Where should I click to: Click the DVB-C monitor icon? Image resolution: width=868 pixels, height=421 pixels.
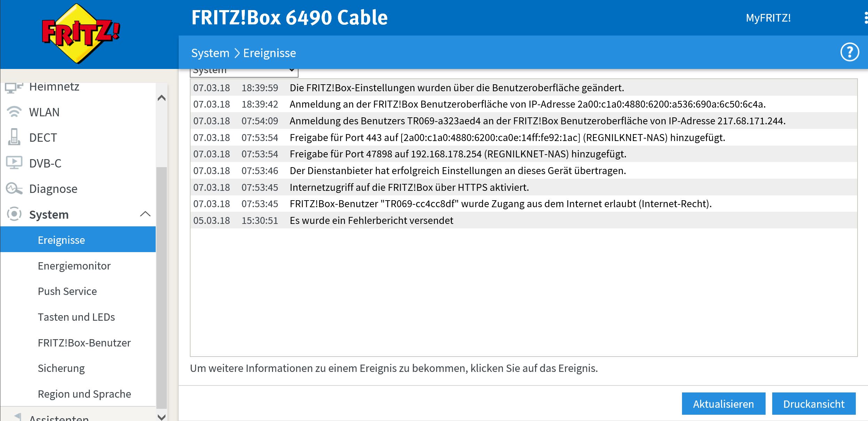pos(14,163)
